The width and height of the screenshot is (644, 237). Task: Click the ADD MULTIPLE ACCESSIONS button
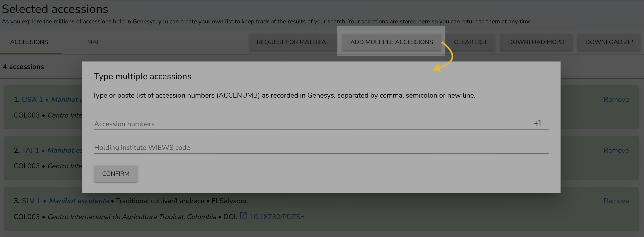coord(391,42)
